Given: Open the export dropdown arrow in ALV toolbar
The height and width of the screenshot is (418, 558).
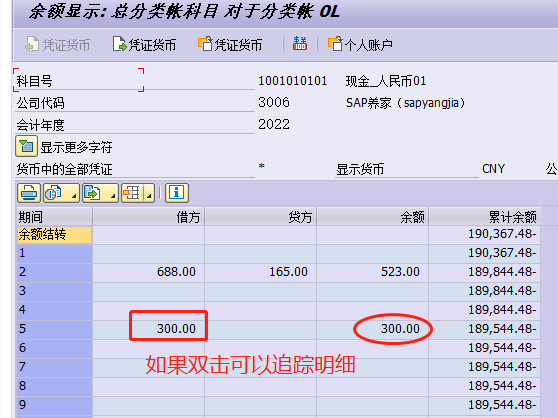Looking at the screenshot, I should (x=113, y=195).
